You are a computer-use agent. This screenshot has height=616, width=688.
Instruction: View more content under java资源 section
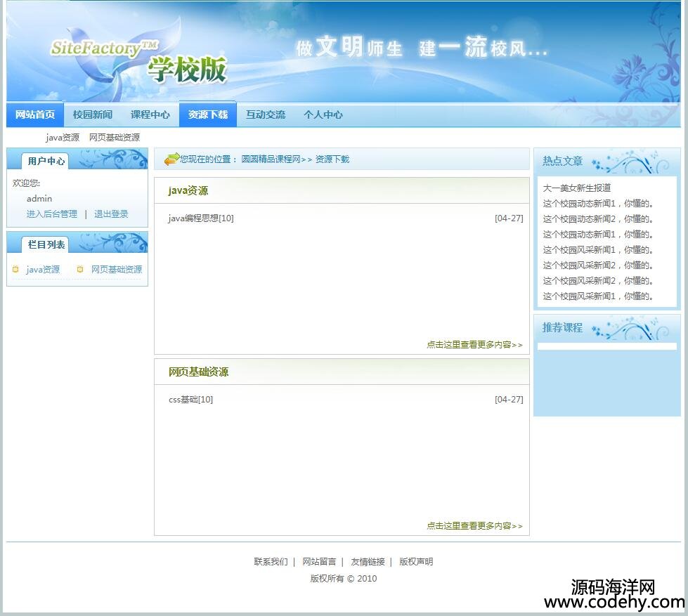click(474, 345)
